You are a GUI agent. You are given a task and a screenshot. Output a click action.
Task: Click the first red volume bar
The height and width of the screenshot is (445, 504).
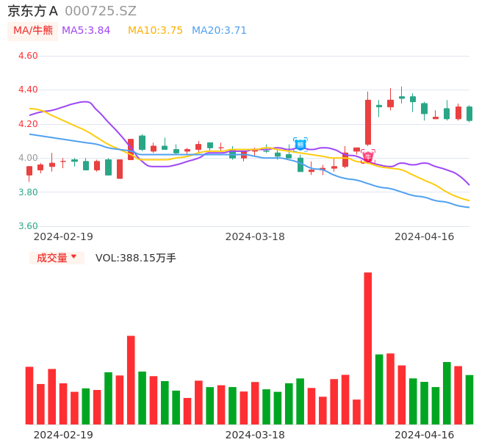pyautogui.click(x=29, y=395)
